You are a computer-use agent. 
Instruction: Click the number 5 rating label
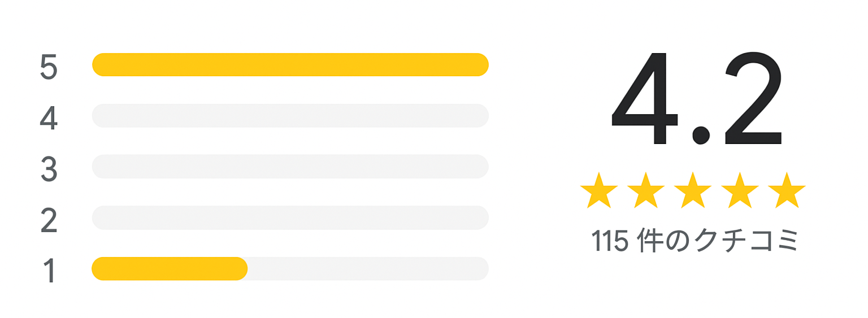point(49,67)
